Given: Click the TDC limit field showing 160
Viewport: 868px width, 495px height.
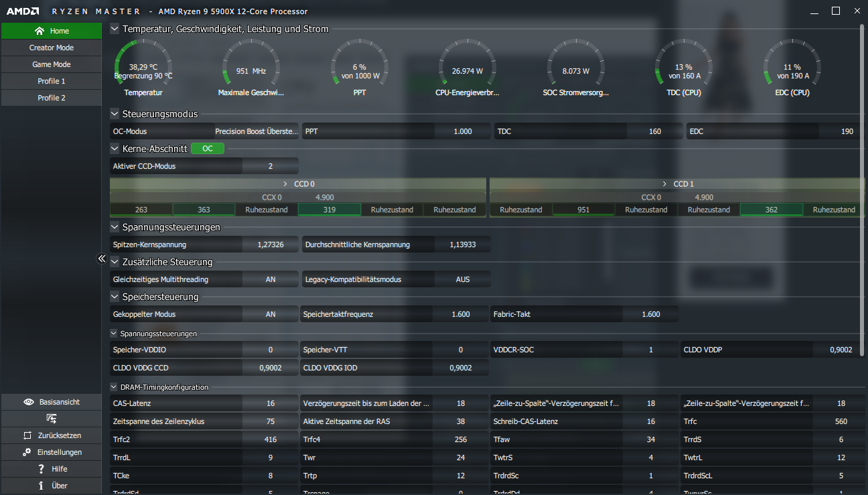Looking at the screenshot, I should click(655, 131).
